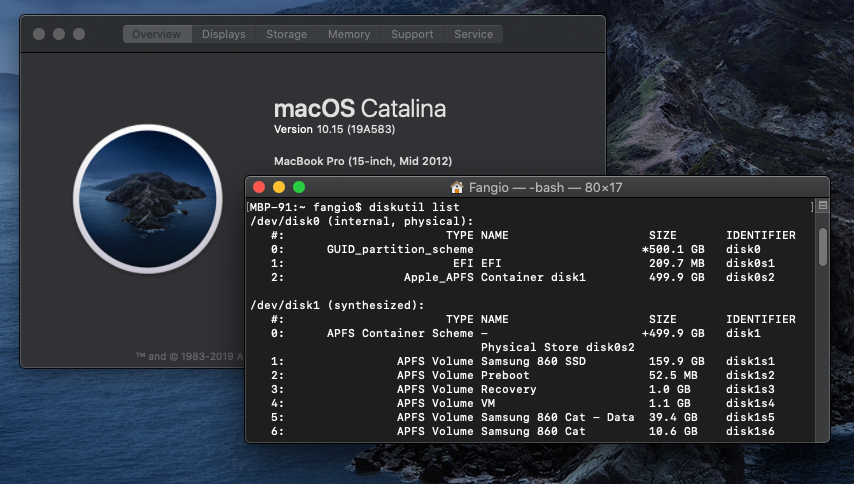Viewport: 854px width, 484px height.
Task: Click the copyright '1983-2019' text in About window
Action: (x=207, y=357)
